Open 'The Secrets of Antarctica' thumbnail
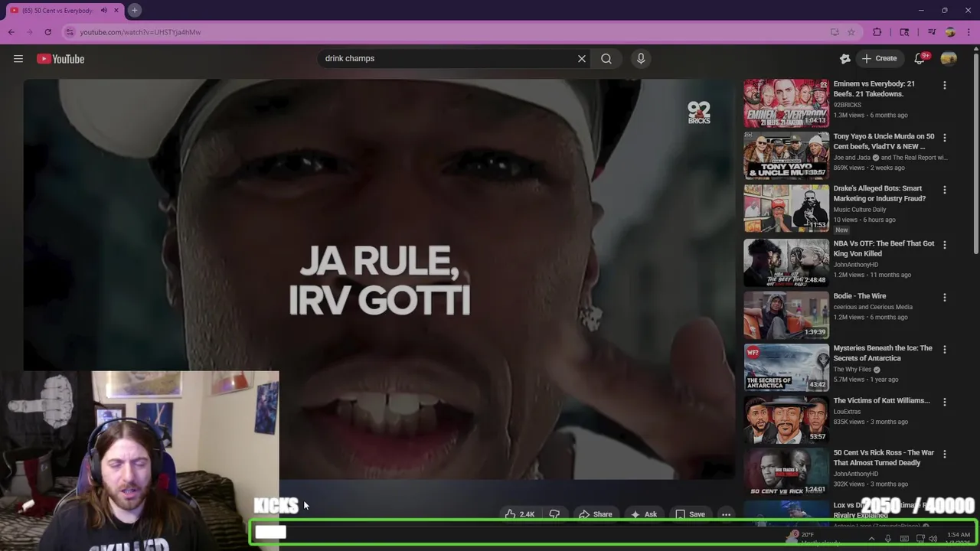 pos(786,367)
